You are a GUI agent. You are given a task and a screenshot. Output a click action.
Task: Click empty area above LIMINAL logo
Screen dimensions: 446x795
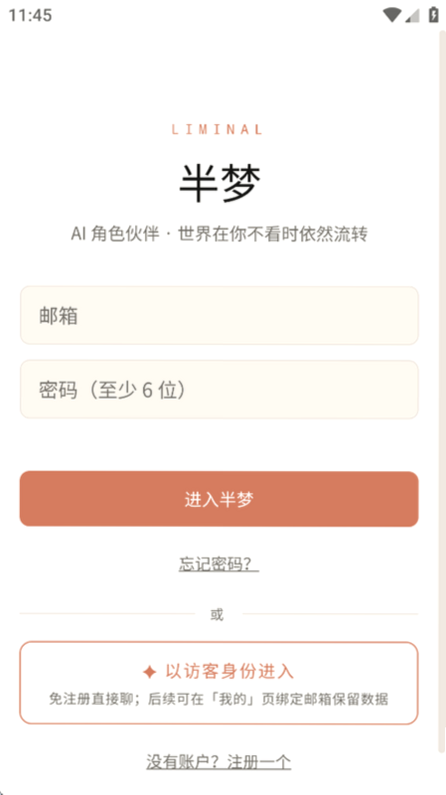point(219,76)
